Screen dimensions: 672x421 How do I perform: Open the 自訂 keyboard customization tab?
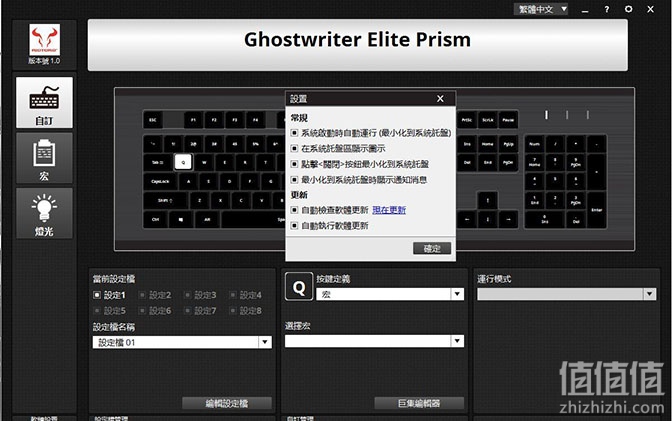click(x=44, y=102)
